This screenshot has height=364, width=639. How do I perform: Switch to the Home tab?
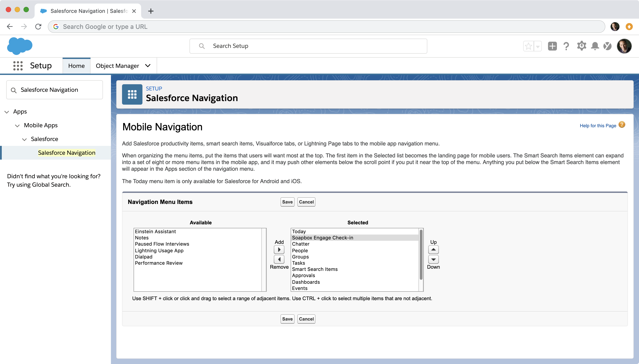pos(76,66)
